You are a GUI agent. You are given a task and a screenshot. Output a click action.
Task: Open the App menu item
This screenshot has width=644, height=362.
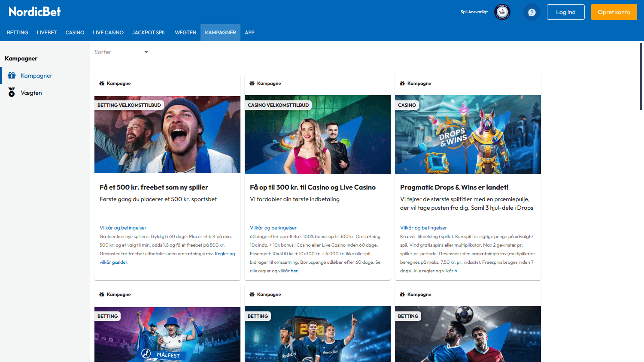coord(249,33)
